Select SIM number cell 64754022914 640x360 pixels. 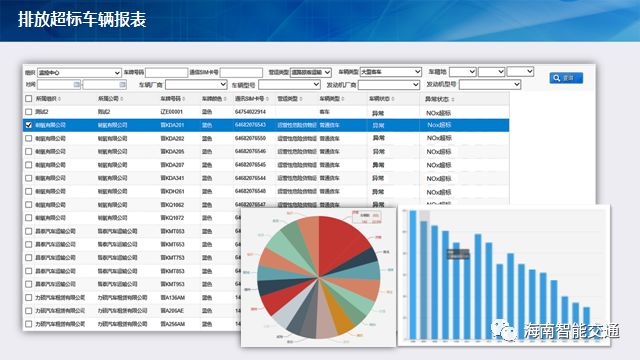(250, 112)
